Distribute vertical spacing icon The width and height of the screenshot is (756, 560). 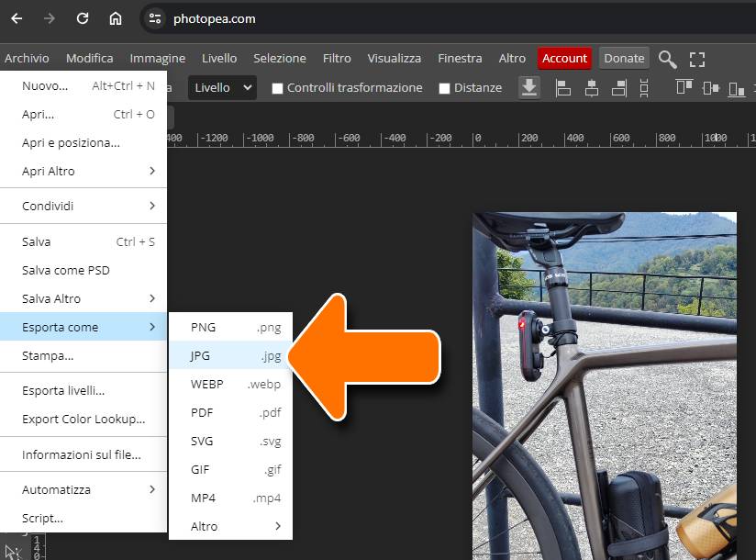[644, 88]
